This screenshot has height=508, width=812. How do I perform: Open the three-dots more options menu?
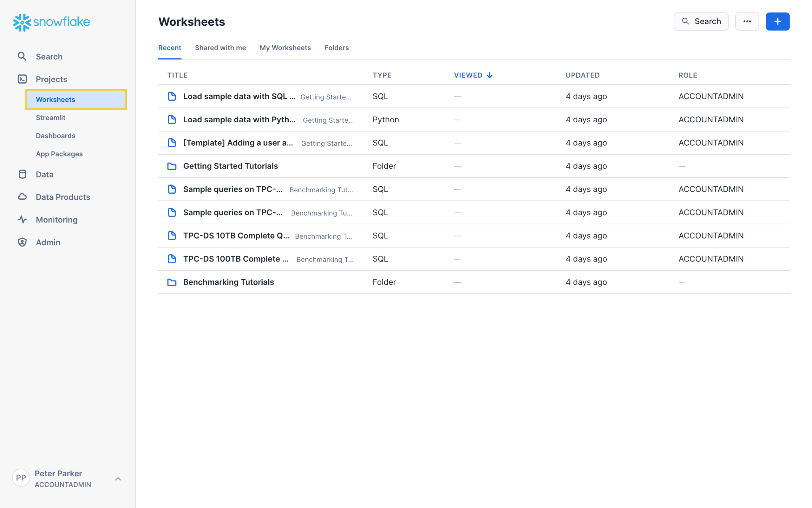click(x=746, y=22)
